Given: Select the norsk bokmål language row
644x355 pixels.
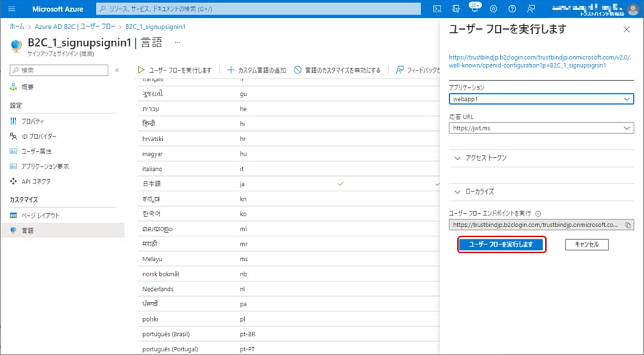Looking at the screenshot, I should click(x=289, y=274).
